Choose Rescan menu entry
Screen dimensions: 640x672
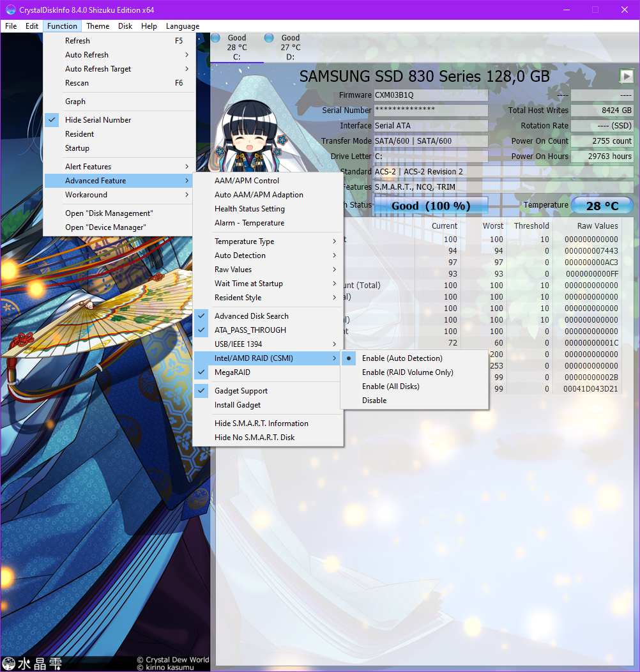pyautogui.click(x=119, y=82)
